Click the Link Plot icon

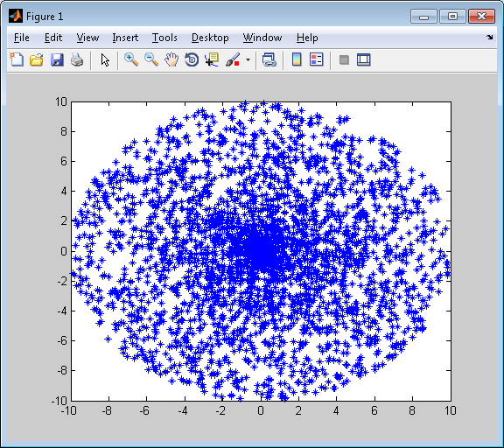[269, 59]
